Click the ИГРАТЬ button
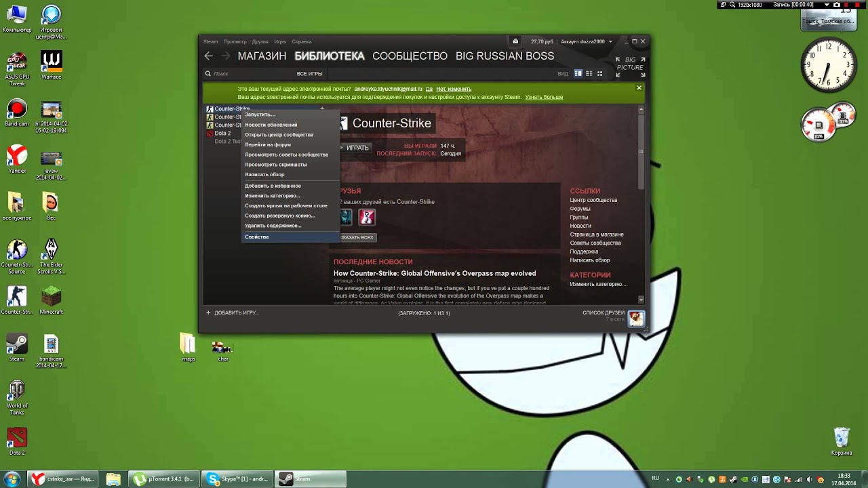 click(x=357, y=148)
